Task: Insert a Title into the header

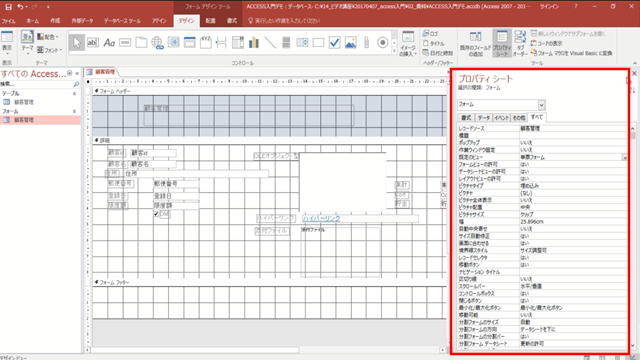Action: click(x=434, y=43)
